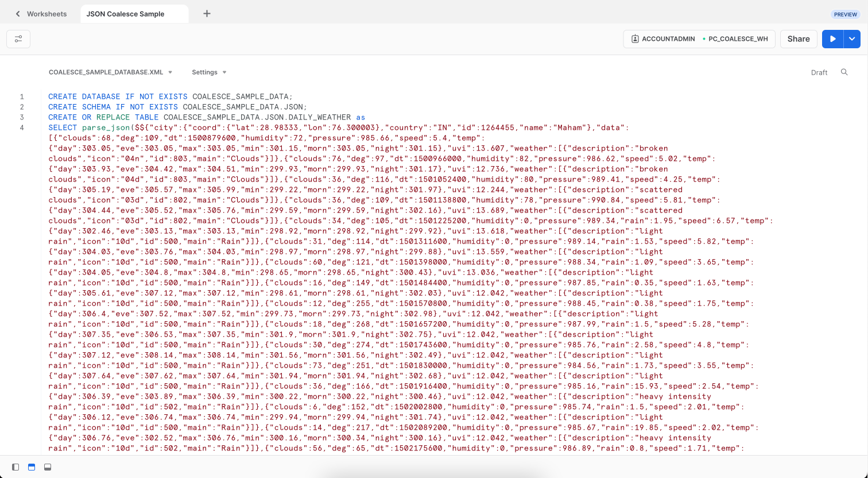The width and height of the screenshot is (868, 478).
Task: Click the Draft status label
Action: click(819, 72)
